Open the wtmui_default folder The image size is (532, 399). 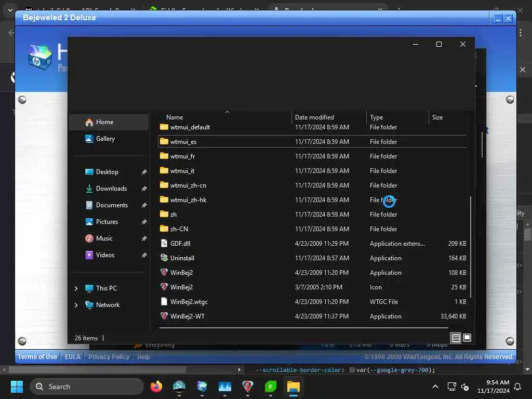click(190, 127)
